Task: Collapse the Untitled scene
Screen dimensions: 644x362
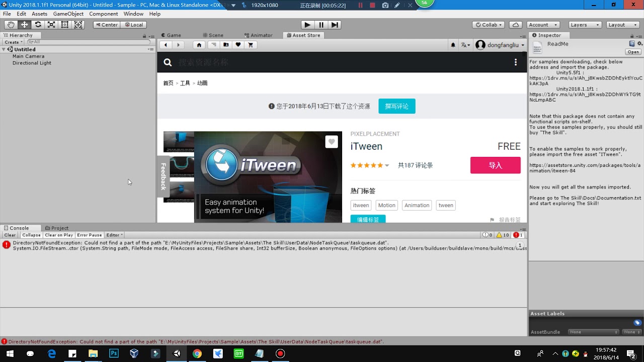Action: point(4,49)
